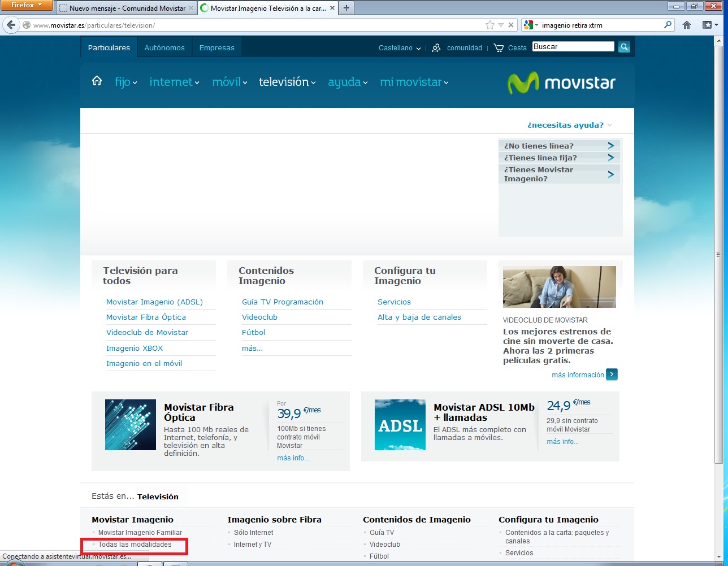
Task: Open Servicios link under Configura tu Imagenio
Action: (394, 302)
